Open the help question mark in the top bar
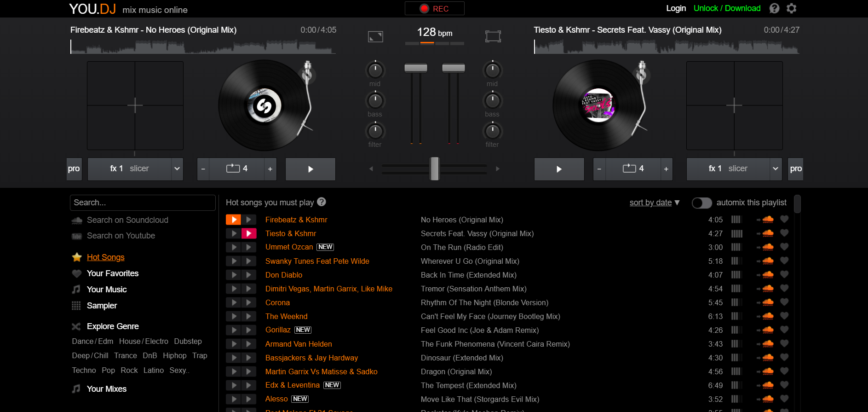The image size is (868, 412). 775,8
